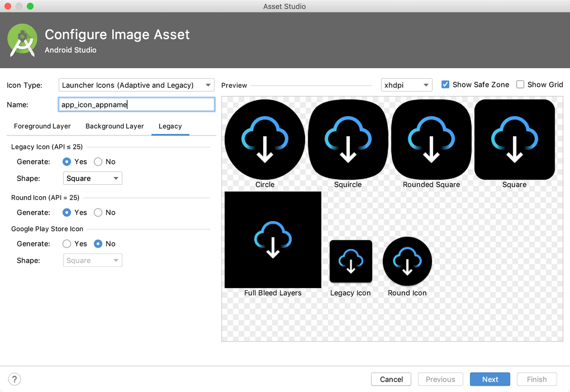Open the Legacy Icon Shape dropdown
The height and width of the screenshot is (392, 570).
pos(93,178)
